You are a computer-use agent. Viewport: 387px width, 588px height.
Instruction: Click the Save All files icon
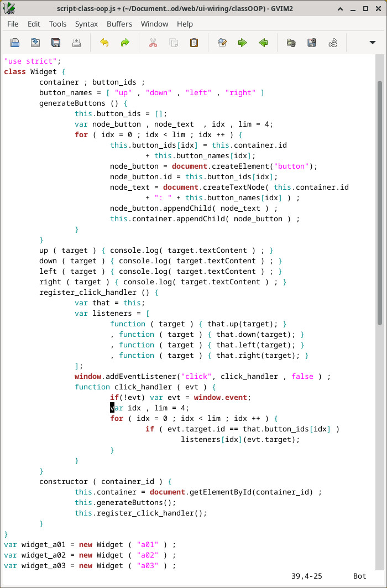tap(56, 43)
